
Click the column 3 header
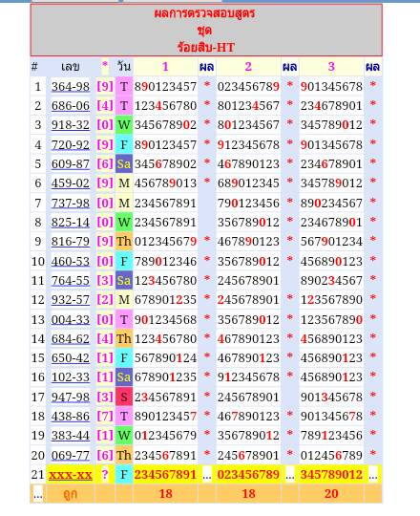pyautogui.click(x=331, y=67)
